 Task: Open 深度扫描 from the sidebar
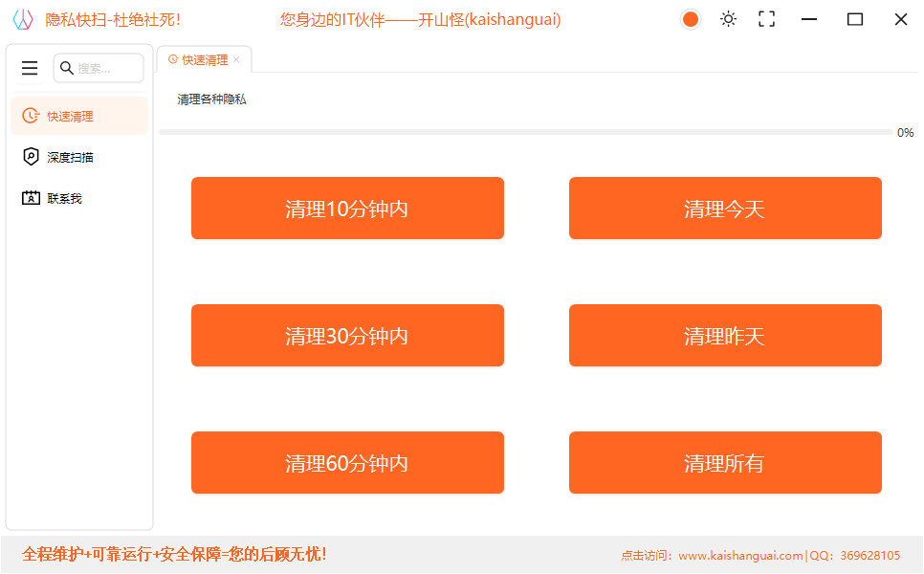click(79, 157)
